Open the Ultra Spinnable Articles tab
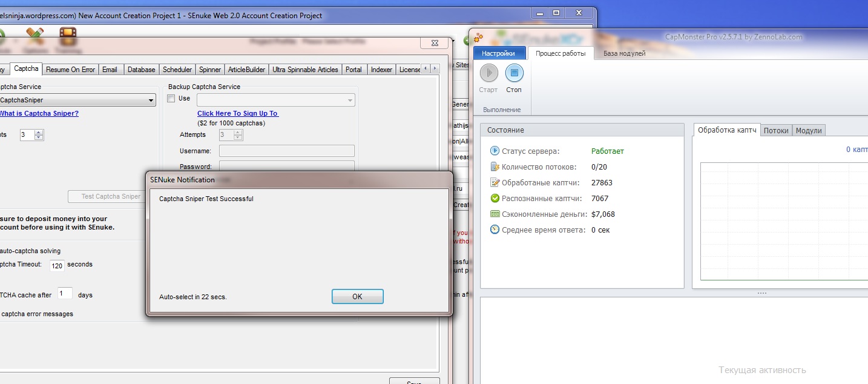The width and height of the screenshot is (868, 384). click(305, 70)
